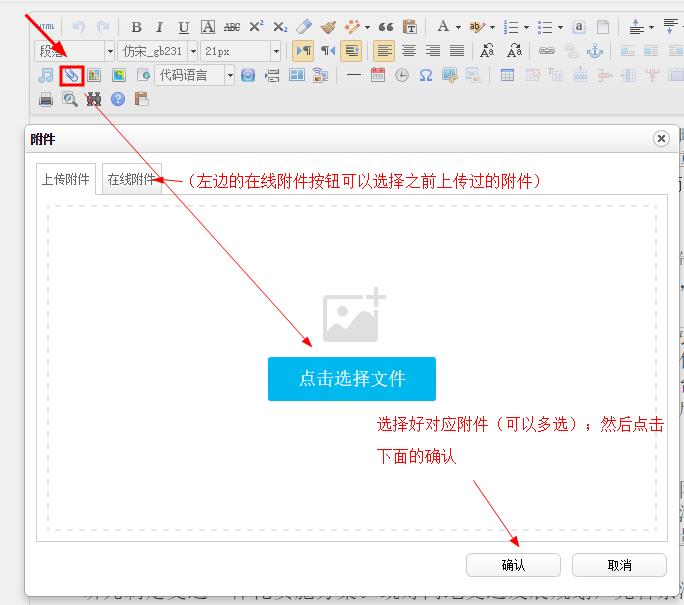Image resolution: width=684 pixels, height=605 pixels.
Task: Click the music note icon
Action: 45,75
